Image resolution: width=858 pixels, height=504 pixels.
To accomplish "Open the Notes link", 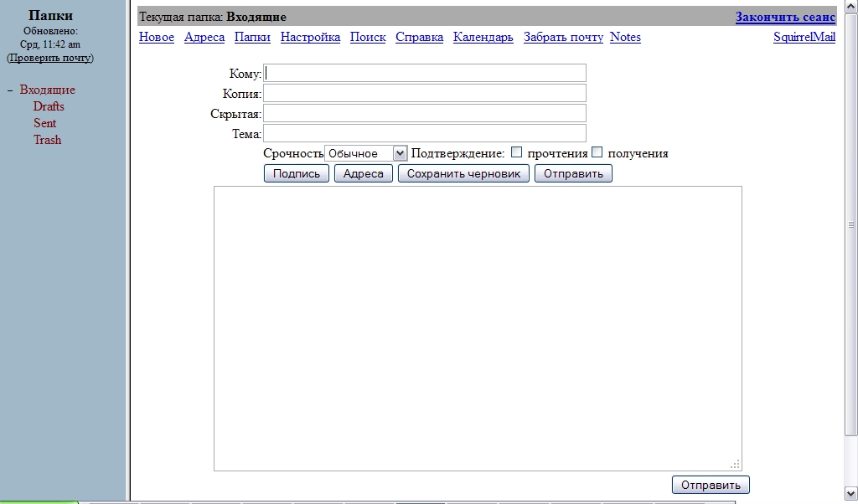I will pos(625,37).
